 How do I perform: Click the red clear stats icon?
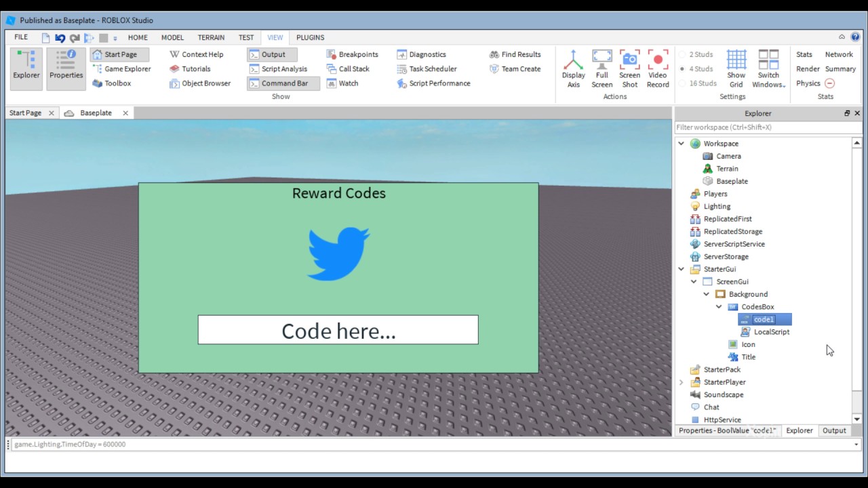tap(829, 83)
